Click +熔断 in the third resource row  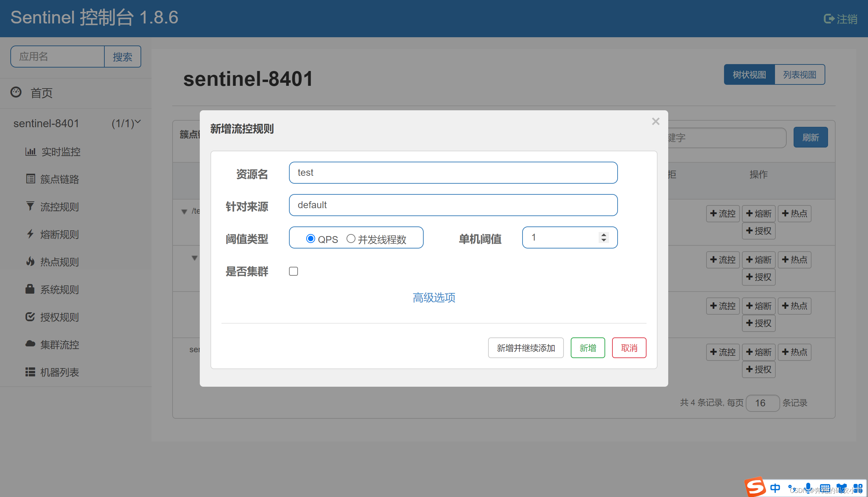coord(758,306)
